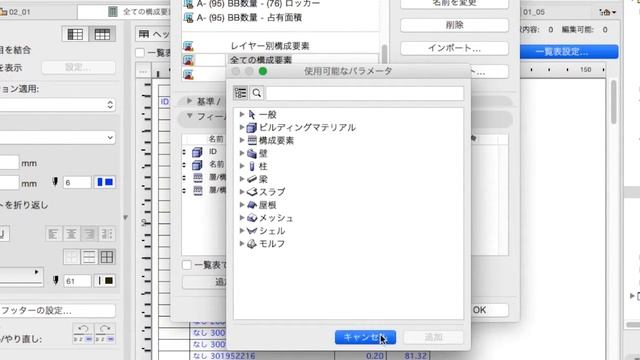Focus the parameter search field
Viewport: 640px width, 360px height.
(365, 93)
